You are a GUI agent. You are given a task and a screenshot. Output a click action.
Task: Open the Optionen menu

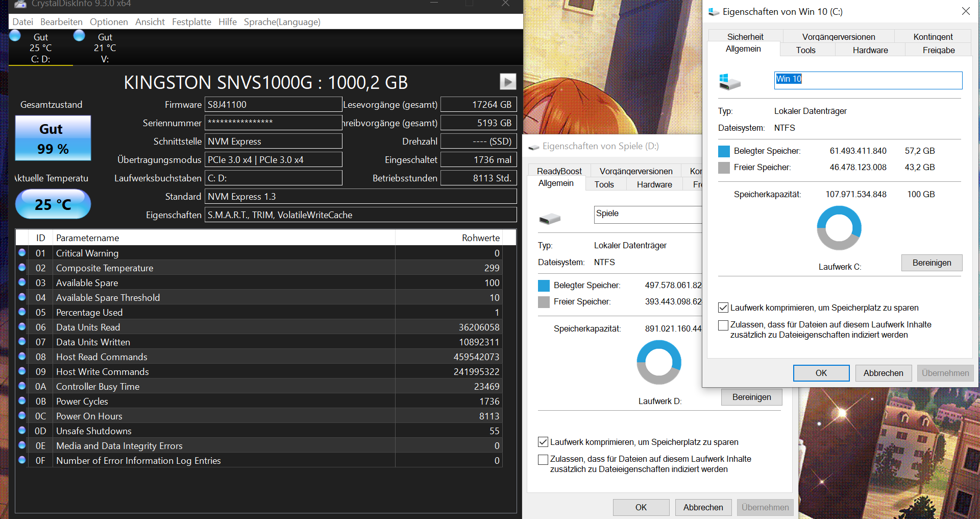tap(109, 22)
